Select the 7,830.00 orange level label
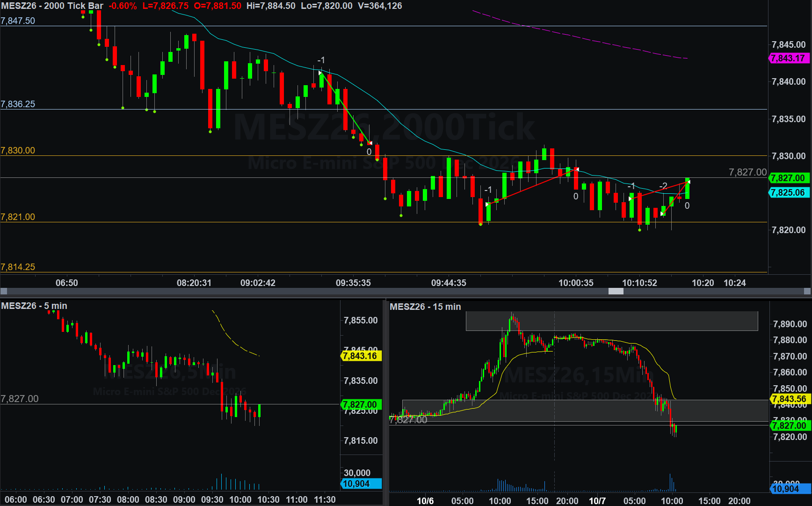Viewport: 812px width, 506px height. pos(18,150)
